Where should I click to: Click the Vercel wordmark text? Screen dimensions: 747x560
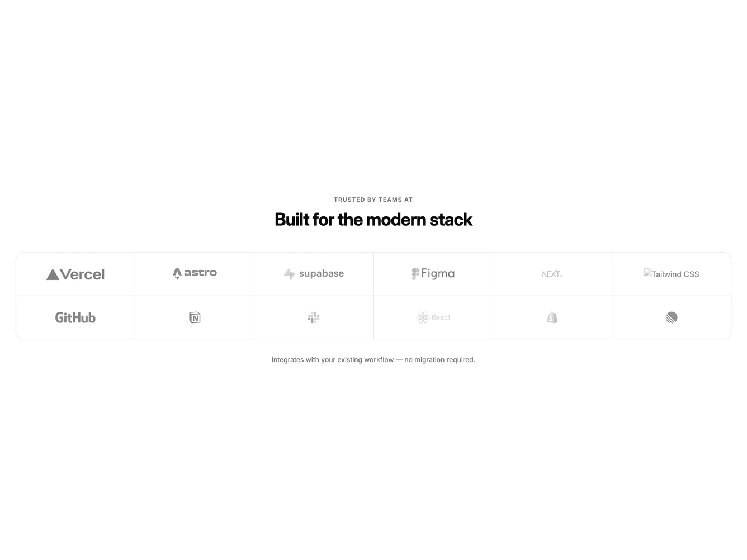coord(82,274)
